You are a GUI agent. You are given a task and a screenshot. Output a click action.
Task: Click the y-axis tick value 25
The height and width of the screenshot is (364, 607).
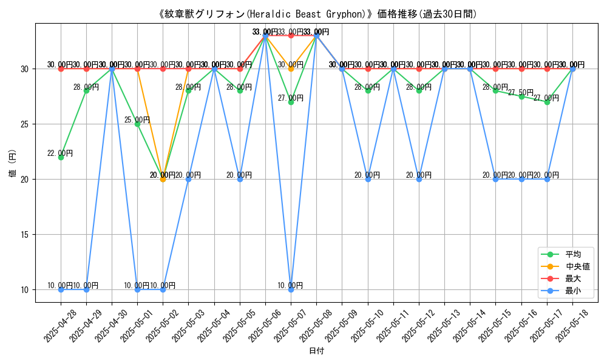(x=25, y=124)
